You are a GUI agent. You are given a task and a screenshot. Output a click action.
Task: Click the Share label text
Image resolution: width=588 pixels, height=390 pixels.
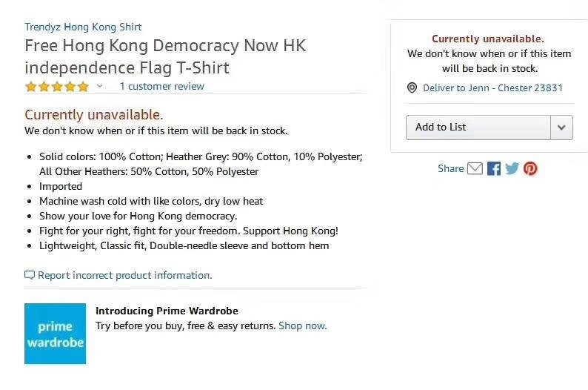click(451, 168)
